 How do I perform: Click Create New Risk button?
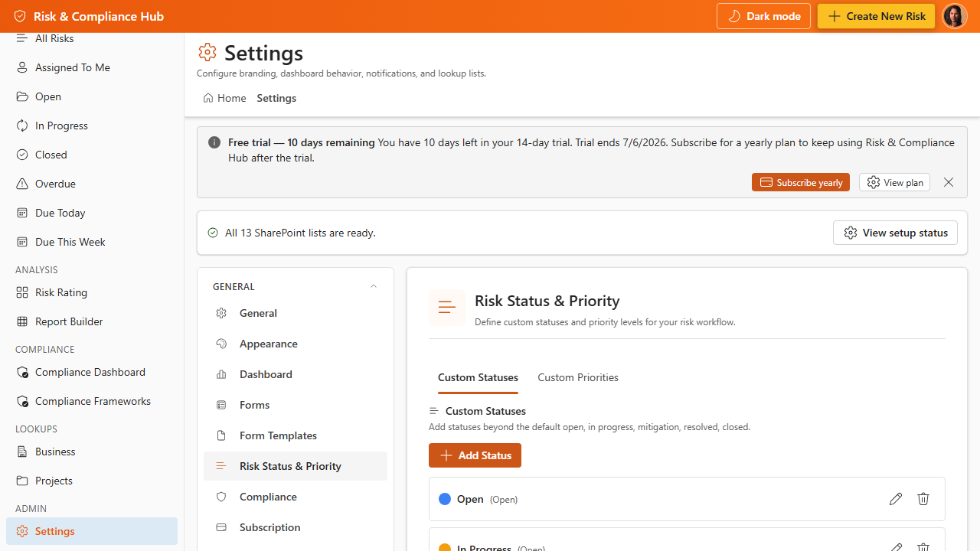(876, 16)
